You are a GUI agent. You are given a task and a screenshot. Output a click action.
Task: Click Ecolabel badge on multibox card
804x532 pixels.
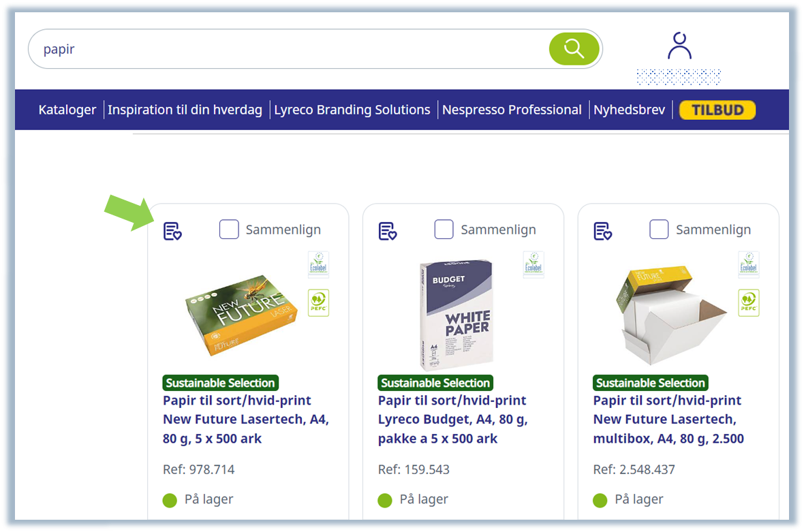click(x=749, y=264)
